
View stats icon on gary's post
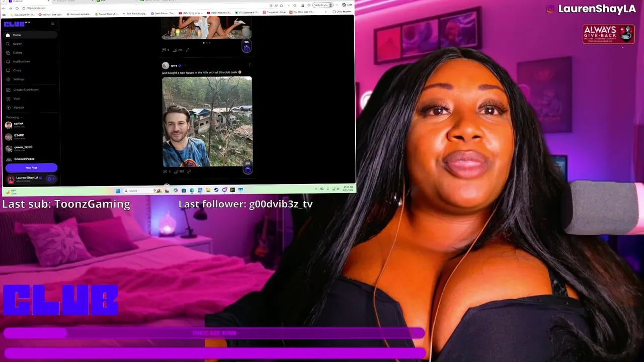[176, 171]
